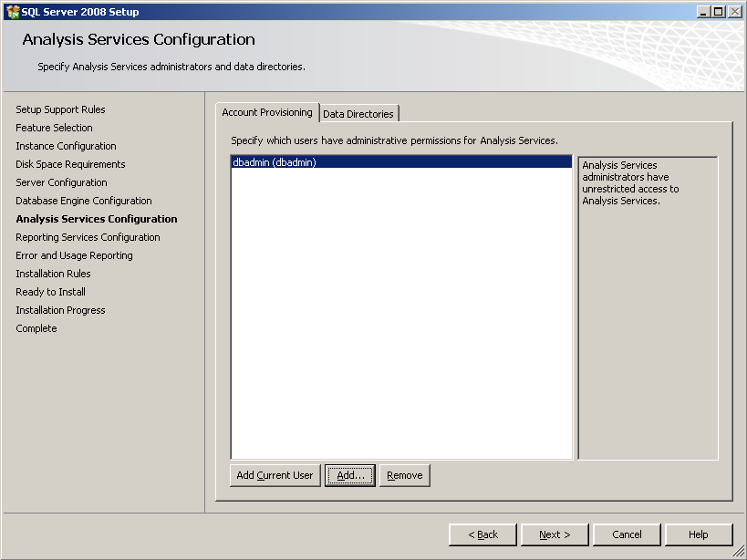The height and width of the screenshot is (560, 747).
Task: Open the Add... user dialog button
Action: (x=350, y=475)
